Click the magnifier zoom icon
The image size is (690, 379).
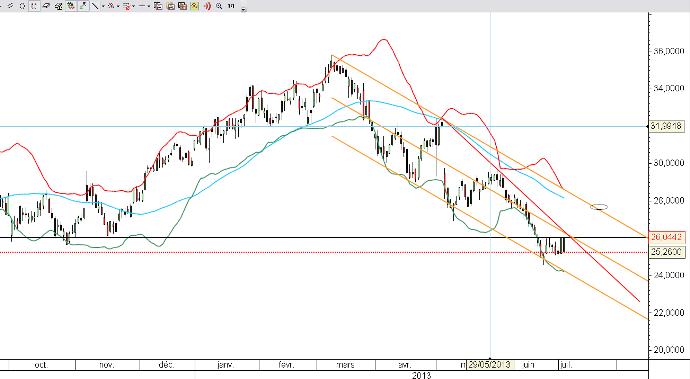tap(219, 6)
